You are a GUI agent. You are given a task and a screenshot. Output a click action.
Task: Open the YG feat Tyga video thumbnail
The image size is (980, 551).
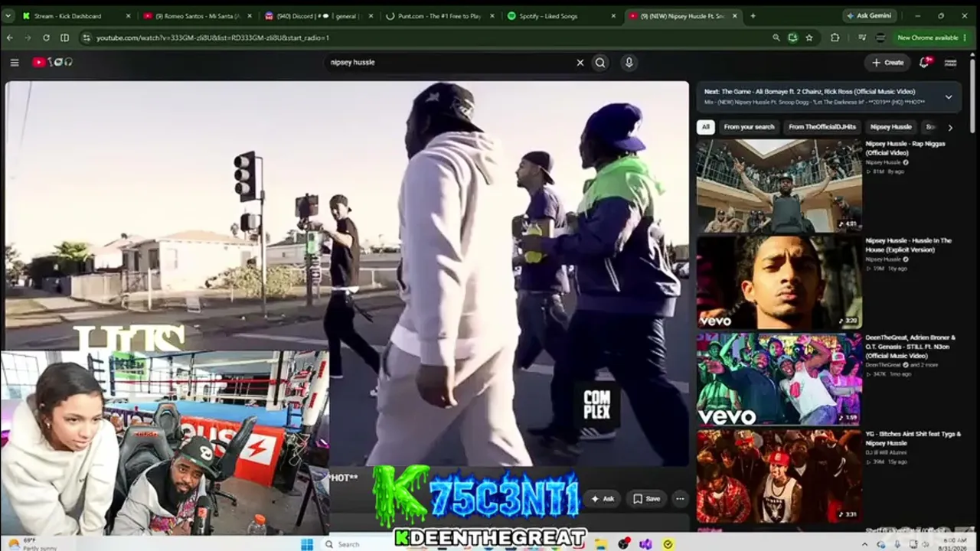pyautogui.click(x=779, y=476)
